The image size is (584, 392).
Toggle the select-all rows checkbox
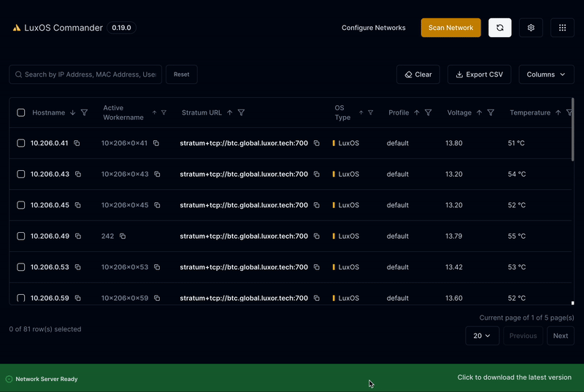coord(21,112)
